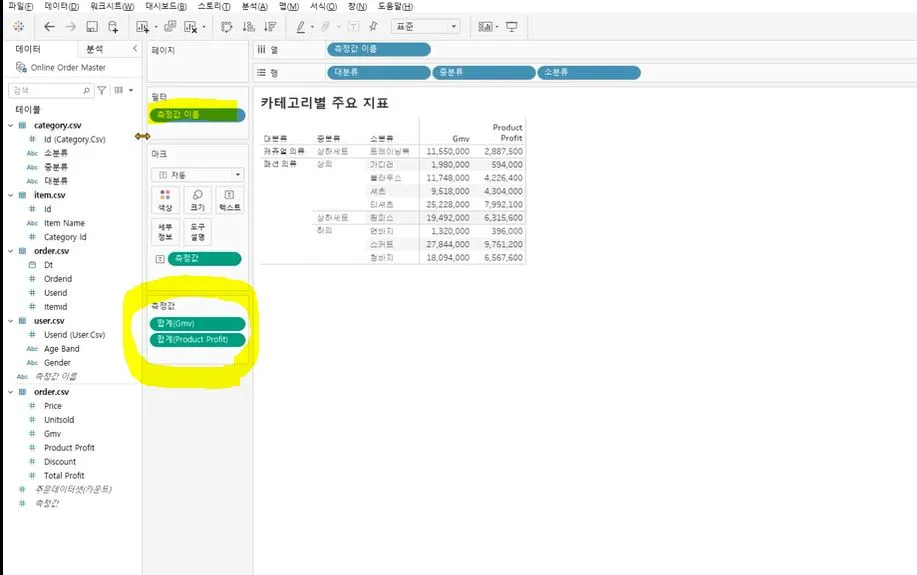Click the 색상 color marks button
The width and height of the screenshot is (917, 575).
tap(165, 200)
